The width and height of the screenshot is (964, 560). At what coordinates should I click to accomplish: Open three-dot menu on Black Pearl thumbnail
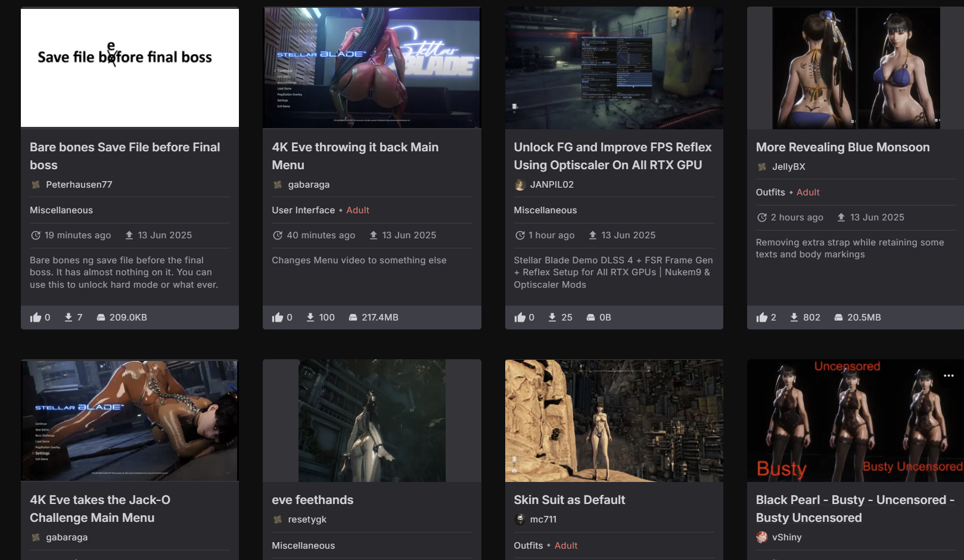pos(949,375)
